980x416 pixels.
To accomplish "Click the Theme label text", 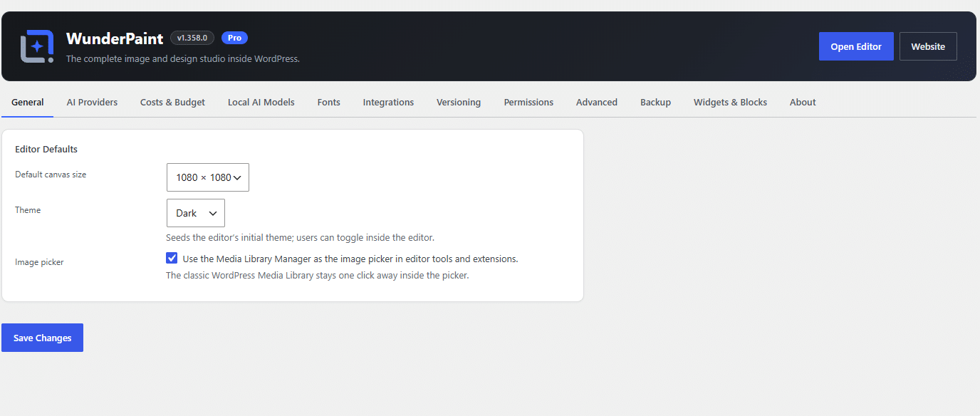I will coord(28,210).
